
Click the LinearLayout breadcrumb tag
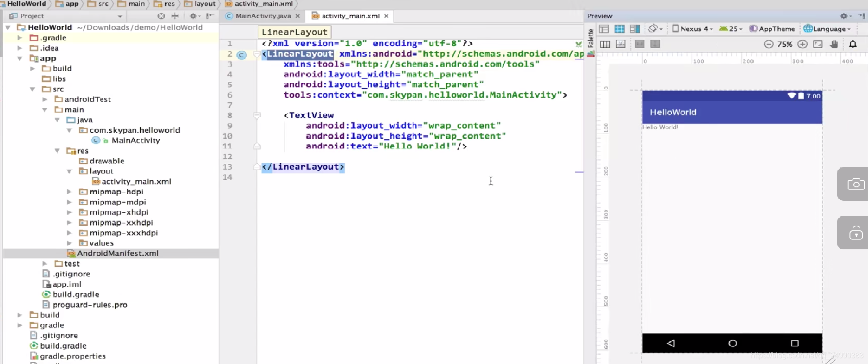(294, 32)
